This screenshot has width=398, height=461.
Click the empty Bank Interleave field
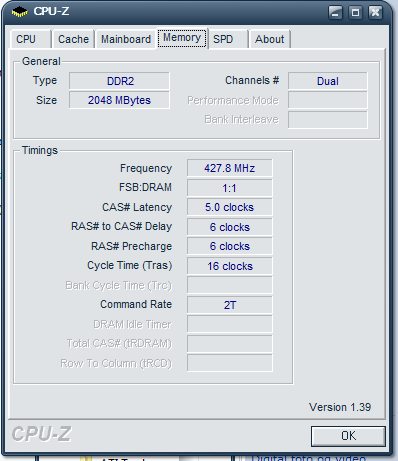click(328, 120)
